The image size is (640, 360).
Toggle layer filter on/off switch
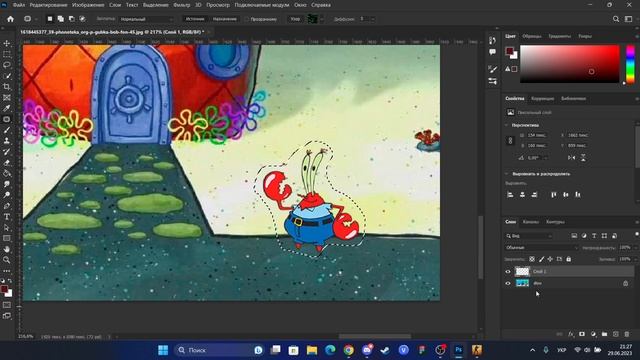636,234
